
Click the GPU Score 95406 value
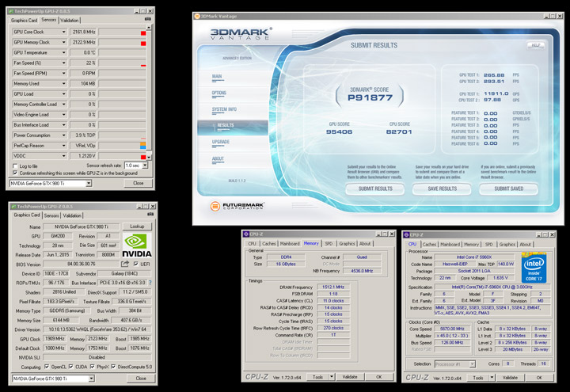pyautogui.click(x=339, y=131)
